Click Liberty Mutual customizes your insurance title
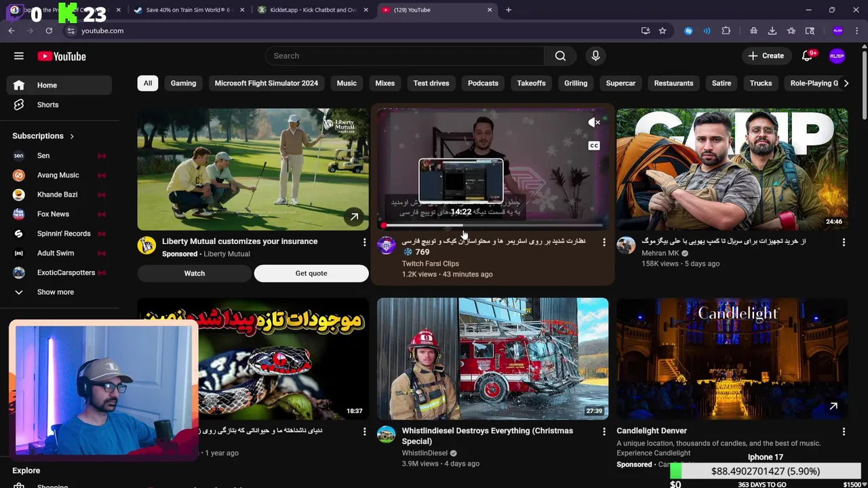The height and width of the screenshot is (488, 868). (x=239, y=241)
